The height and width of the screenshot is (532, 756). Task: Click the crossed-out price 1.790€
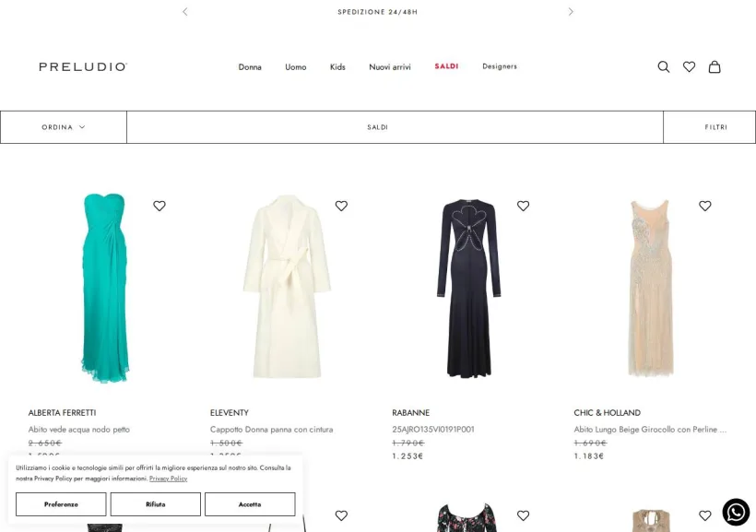pyautogui.click(x=408, y=443)
